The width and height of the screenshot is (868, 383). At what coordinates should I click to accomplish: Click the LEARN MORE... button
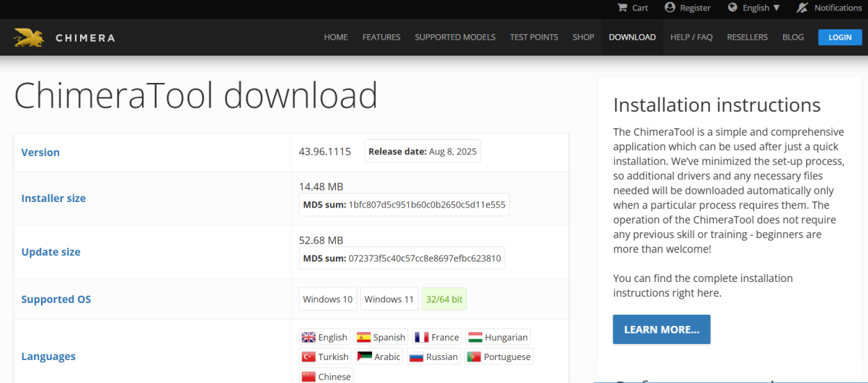click(661, 329)
